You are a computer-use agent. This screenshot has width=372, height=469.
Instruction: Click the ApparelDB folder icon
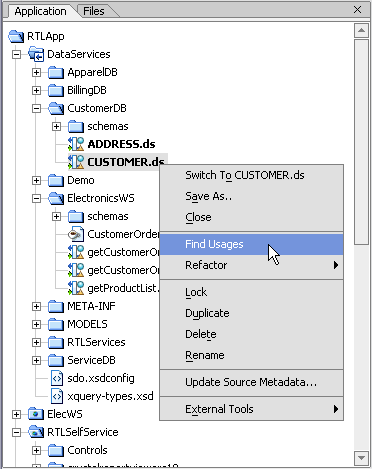(x=56, y=72)
